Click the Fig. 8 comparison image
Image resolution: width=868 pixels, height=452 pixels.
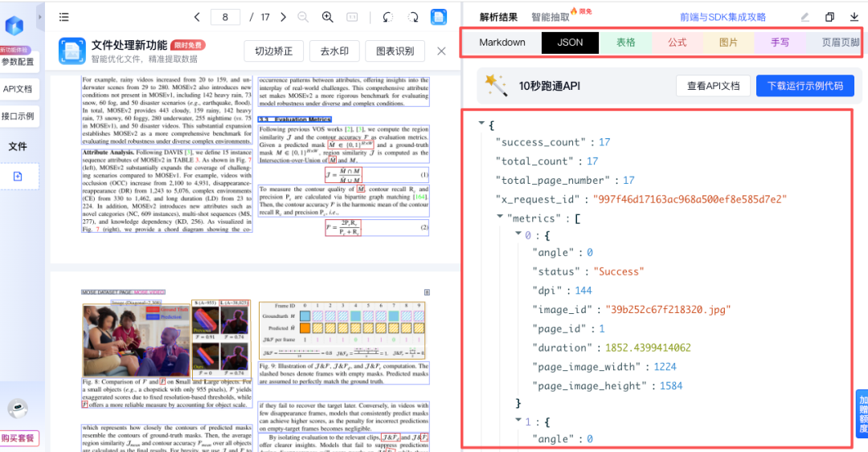166,339
